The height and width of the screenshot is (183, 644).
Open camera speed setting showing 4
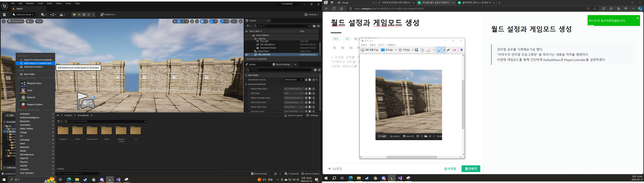234,22
